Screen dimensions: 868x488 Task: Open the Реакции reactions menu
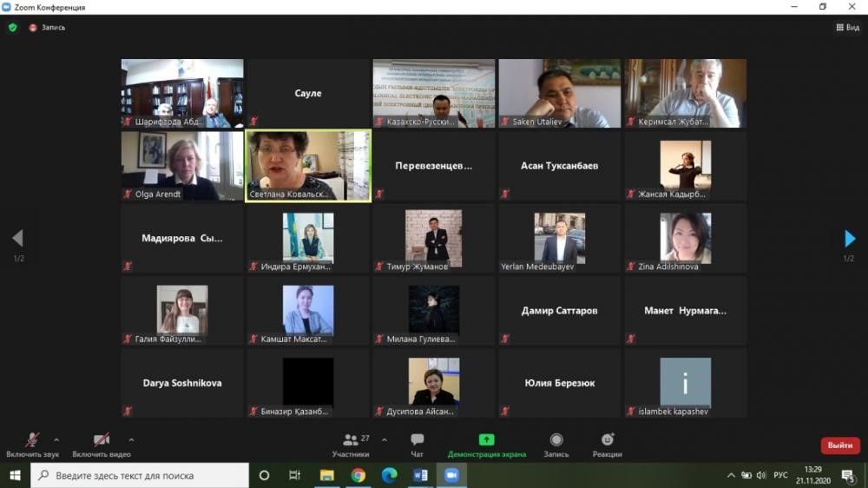(607, 444)
